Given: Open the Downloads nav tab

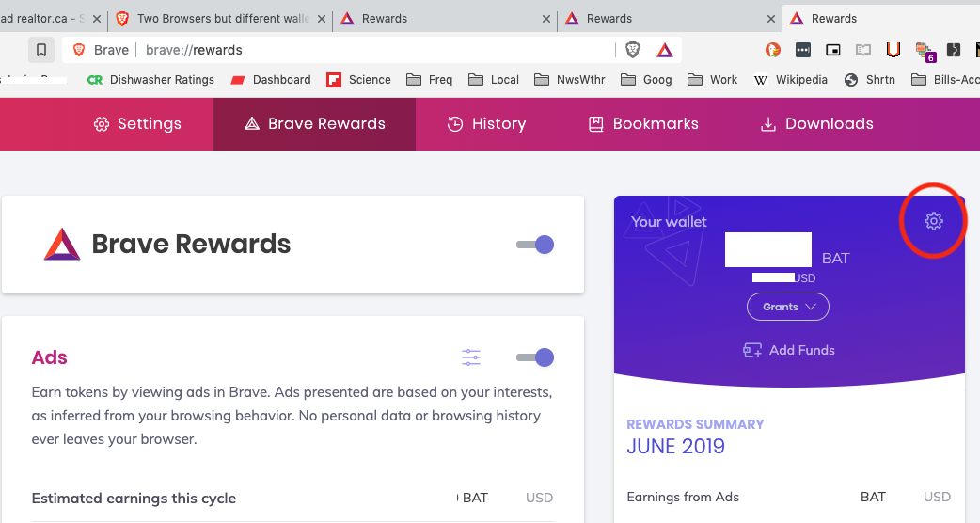Looking at the screenshot, I should [x=817, y=124].
